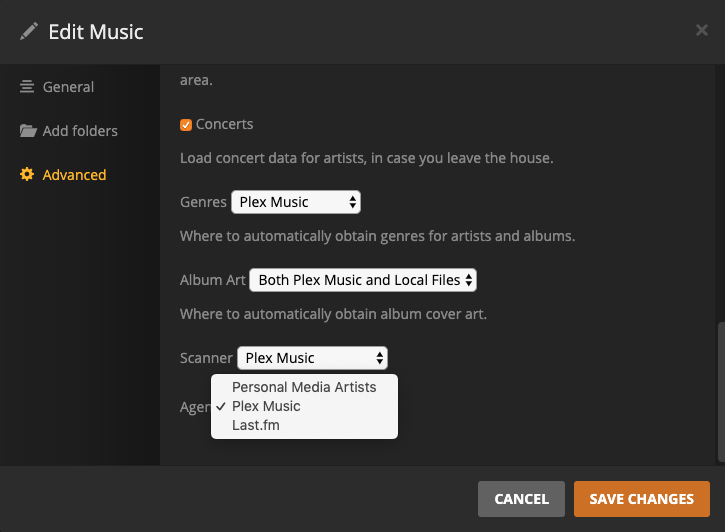725x532 pixels.
Task: Uncheck the Concerts checkbox
Action: (186, 125)
